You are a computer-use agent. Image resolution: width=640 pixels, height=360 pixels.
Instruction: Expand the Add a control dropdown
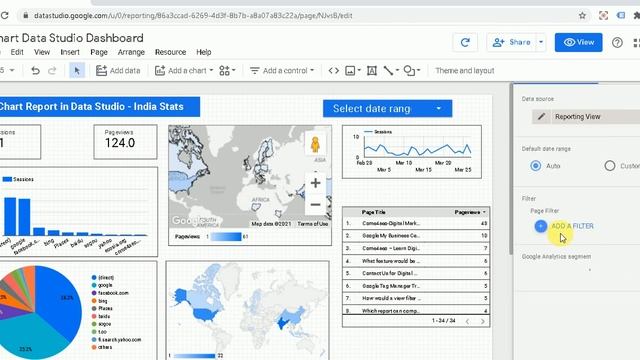312,71
